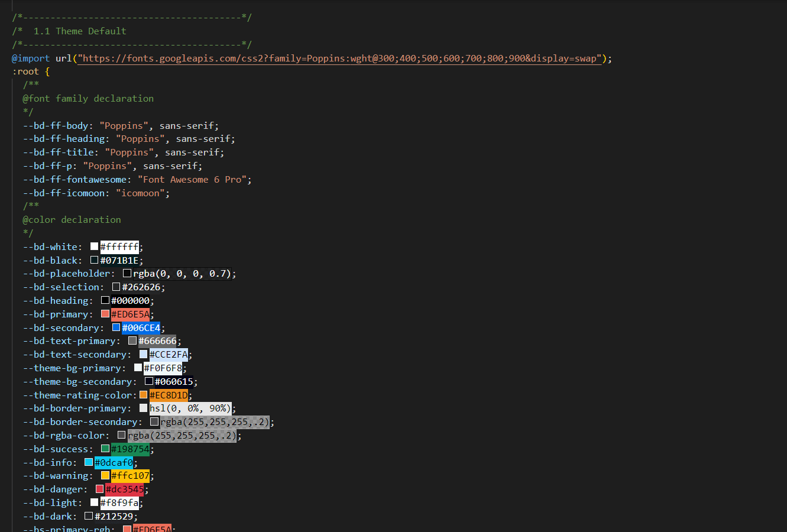Viewport: 787px width, 532px height.
Task: Click the #198754 hex value
Action: (x=130, y=449)
